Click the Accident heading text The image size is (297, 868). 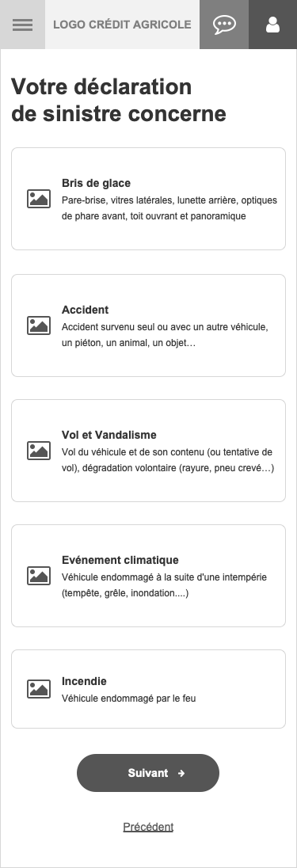[x=85, y=310]
